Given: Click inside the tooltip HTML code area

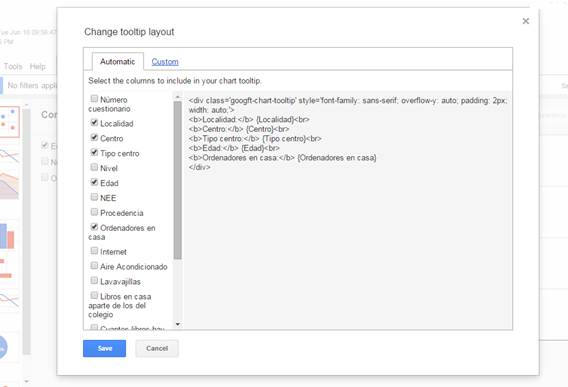Looking at the screenshot, I should click(347, 210).
